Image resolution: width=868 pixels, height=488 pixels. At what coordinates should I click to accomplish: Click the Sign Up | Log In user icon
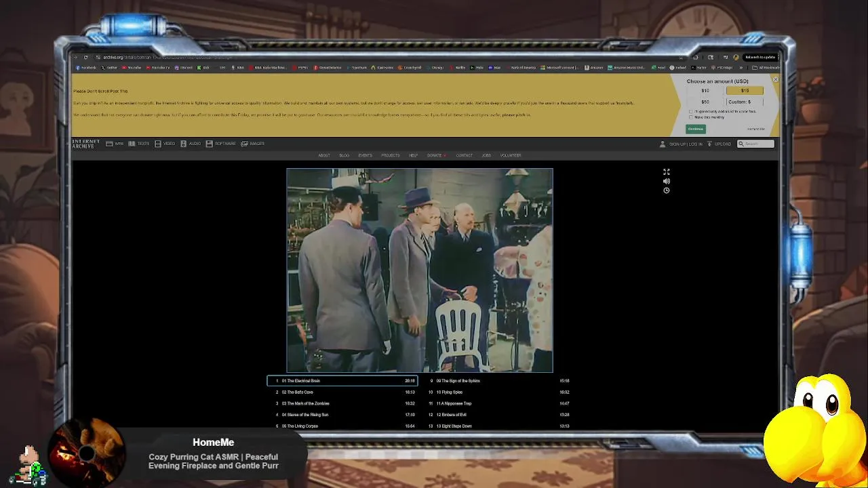(x=663, y=144)
